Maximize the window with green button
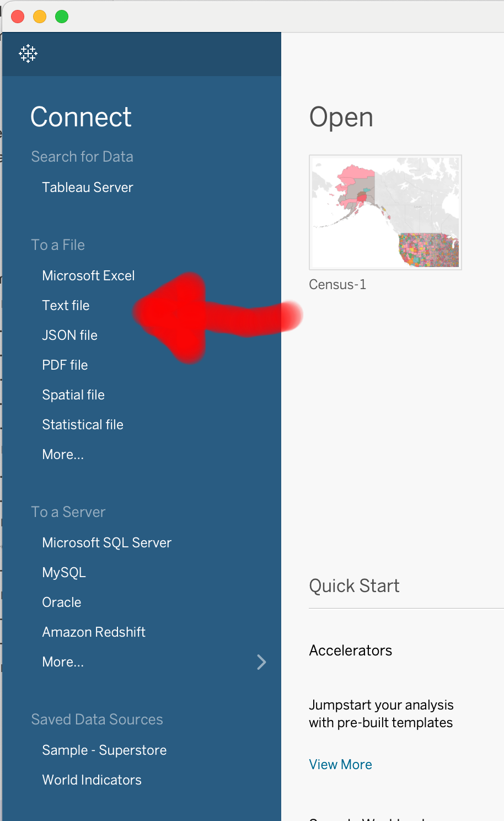The height and width of the screenshot is (821, 504). [62, 17]
